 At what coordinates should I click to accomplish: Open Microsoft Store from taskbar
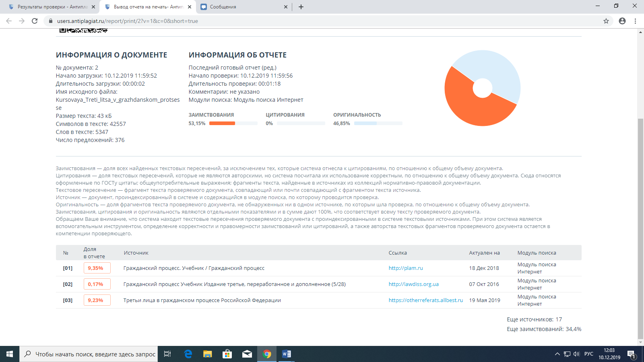tap(227, 354)
